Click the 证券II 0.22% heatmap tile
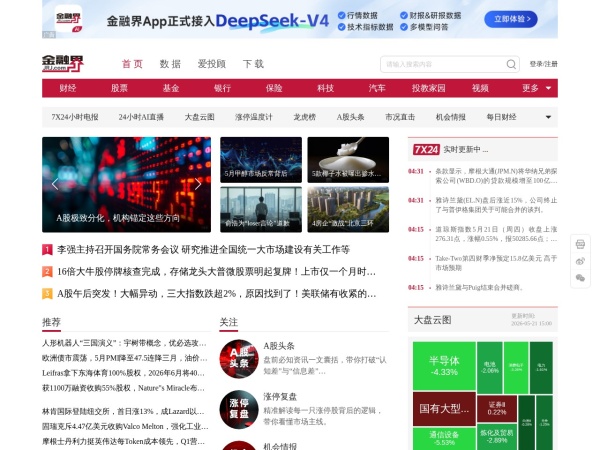The image size is (600, 450). pyautogui.click(x=497, y=408)
